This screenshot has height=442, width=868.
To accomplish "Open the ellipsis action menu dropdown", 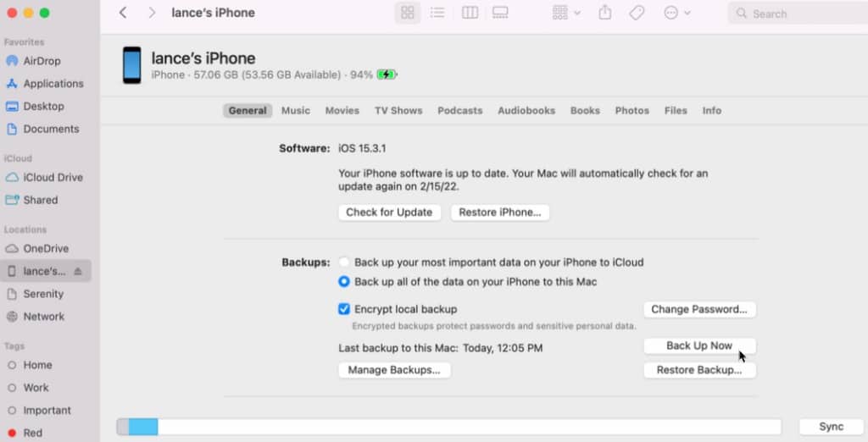I will pos(677,13).
